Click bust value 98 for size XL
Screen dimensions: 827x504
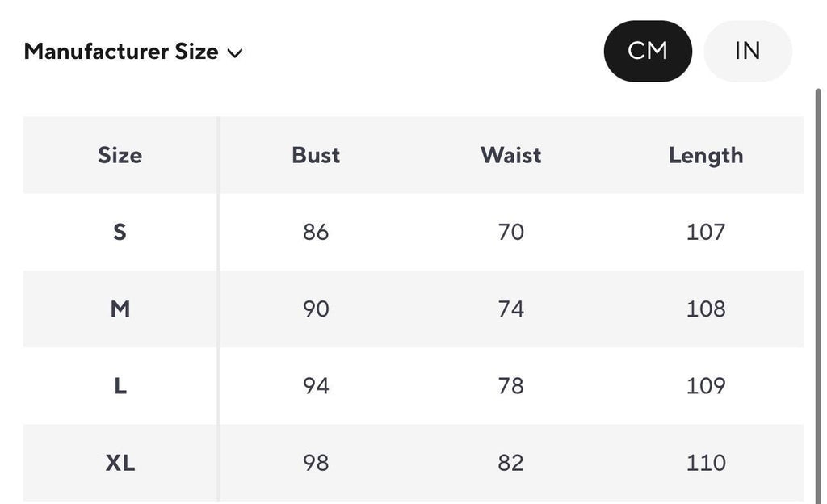click(316, 463)
